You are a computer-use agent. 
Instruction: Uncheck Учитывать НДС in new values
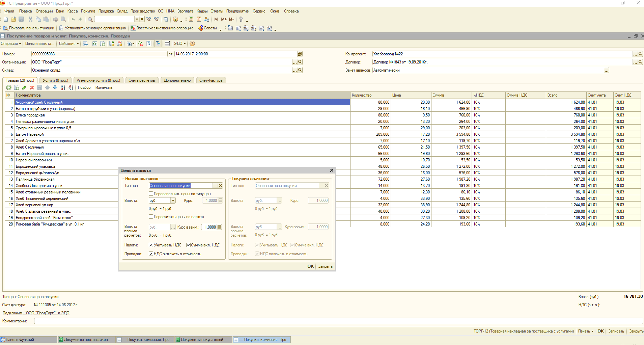(151, 245)
